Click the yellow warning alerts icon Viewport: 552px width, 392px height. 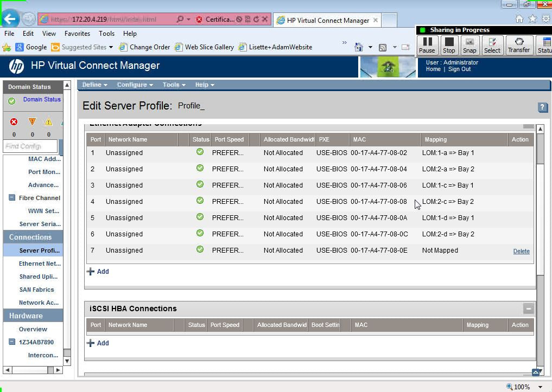(x=49, y=122)
